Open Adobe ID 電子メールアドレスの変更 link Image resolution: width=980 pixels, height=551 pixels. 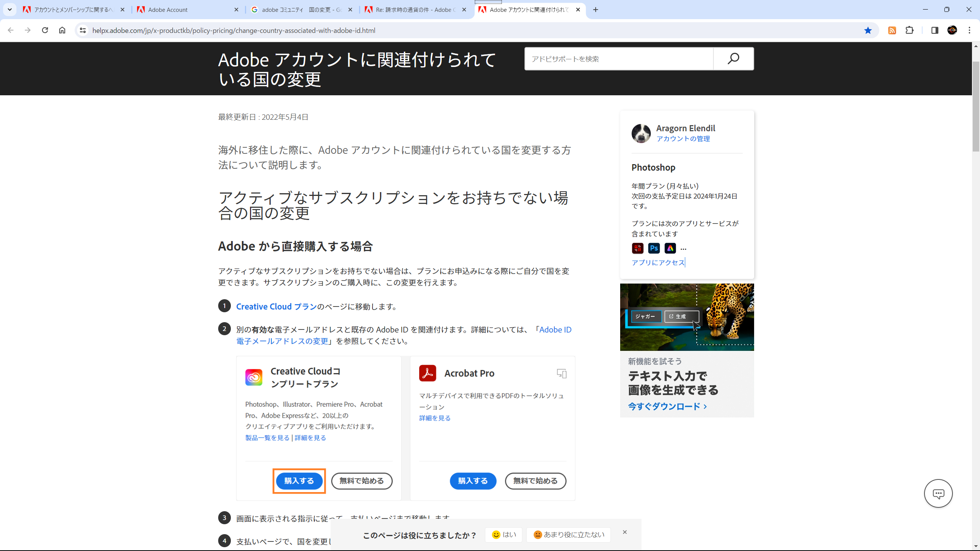(404, 335)
